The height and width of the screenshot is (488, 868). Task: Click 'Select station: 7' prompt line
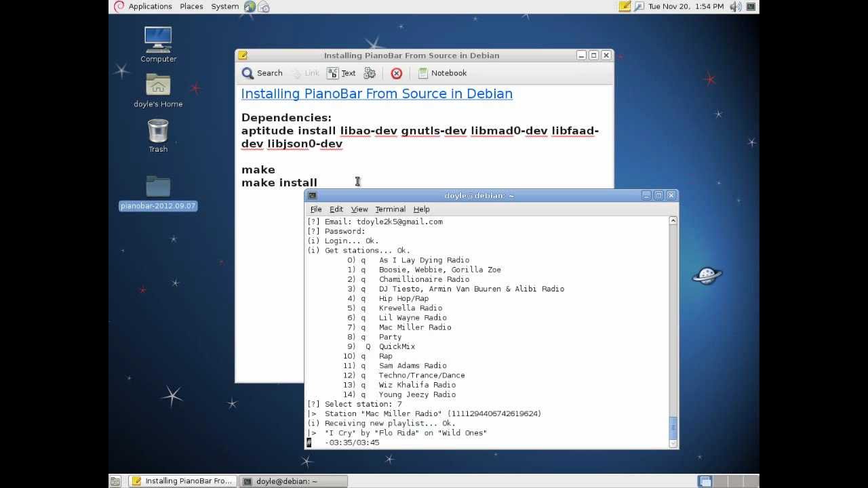[355, 404]
